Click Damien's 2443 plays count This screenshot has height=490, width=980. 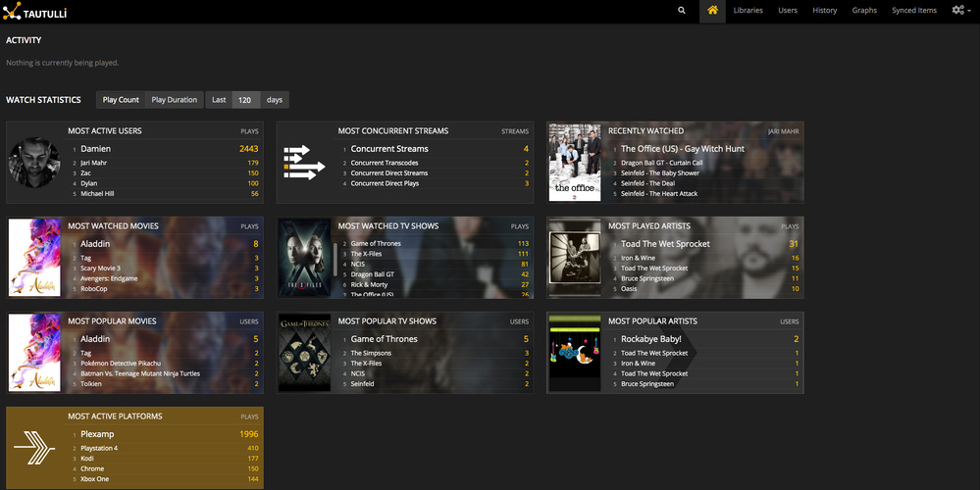(248, 149)
